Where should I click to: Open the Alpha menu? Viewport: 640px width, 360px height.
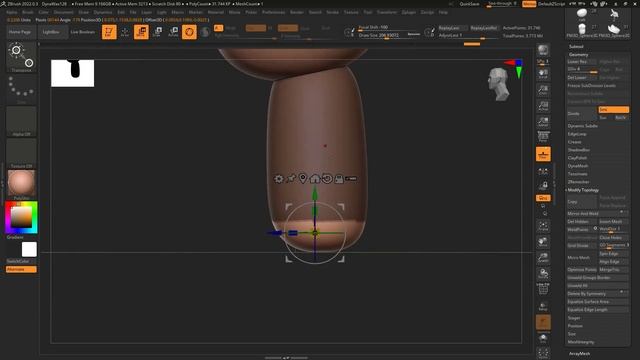click(12, 12)
